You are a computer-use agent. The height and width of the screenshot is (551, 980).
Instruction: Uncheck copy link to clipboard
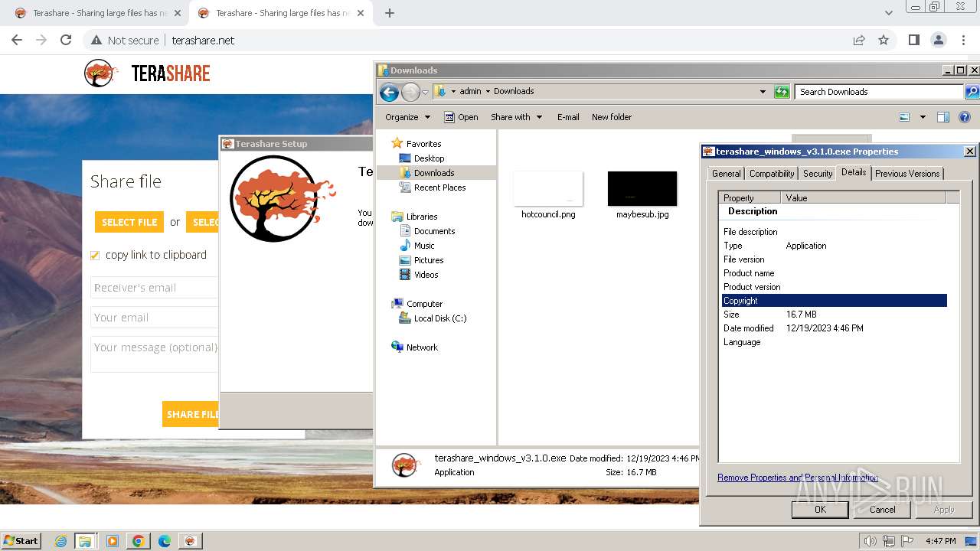pos(95,256)
